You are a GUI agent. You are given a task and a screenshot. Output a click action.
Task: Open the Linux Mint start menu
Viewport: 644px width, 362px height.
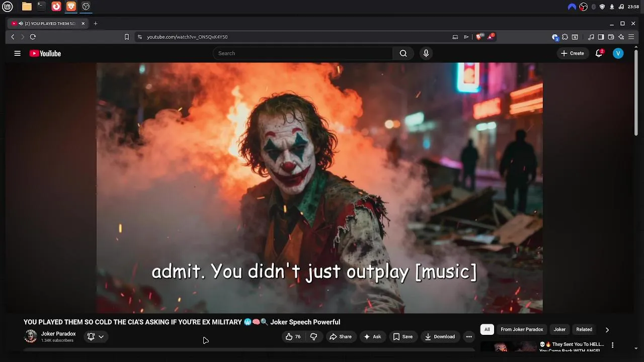coord(8,7)
